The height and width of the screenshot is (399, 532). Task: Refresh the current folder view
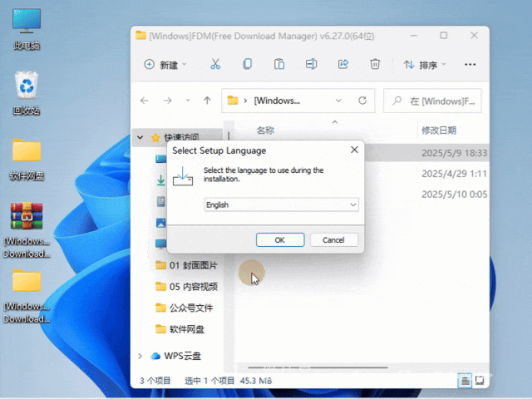[x=362, y=101]
